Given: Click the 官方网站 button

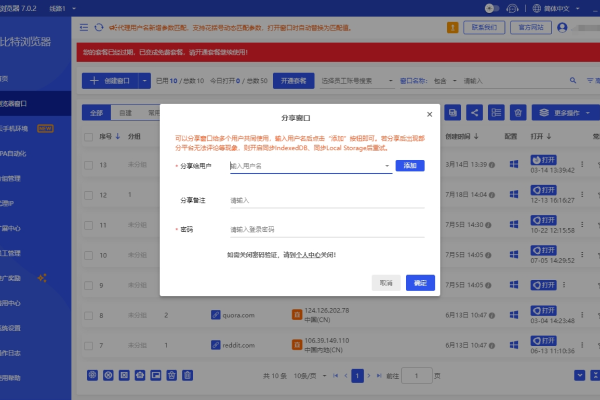Looking at the screenshot, I should [x=531, y=28].
